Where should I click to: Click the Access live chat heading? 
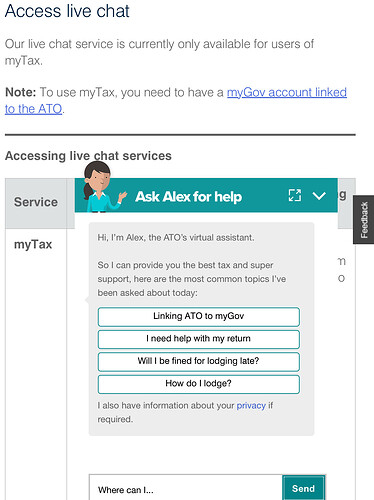pos(67,11)
